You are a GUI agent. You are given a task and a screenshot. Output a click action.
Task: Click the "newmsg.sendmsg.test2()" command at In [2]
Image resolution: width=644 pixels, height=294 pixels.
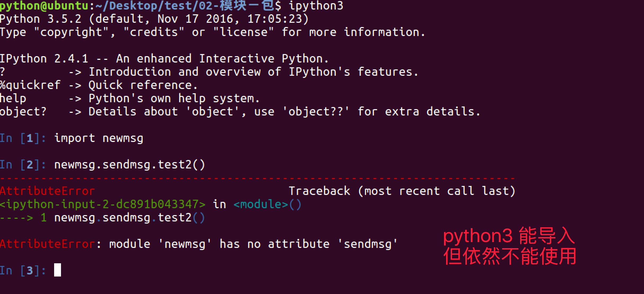(129, 164)
